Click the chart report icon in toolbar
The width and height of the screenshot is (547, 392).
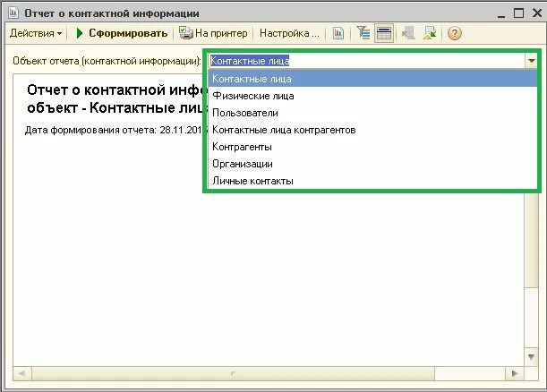338,33
